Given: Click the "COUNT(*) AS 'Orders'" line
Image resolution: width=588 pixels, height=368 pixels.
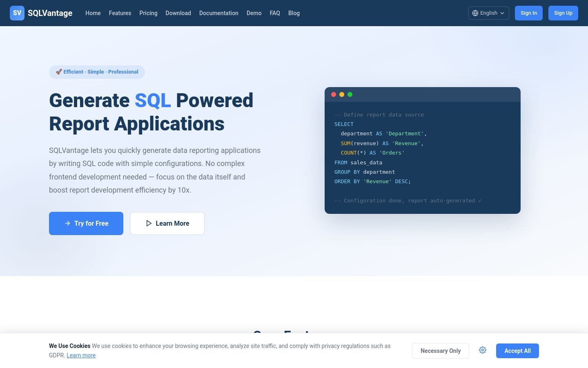Looking at the screenshot, I should coord(372,153).
